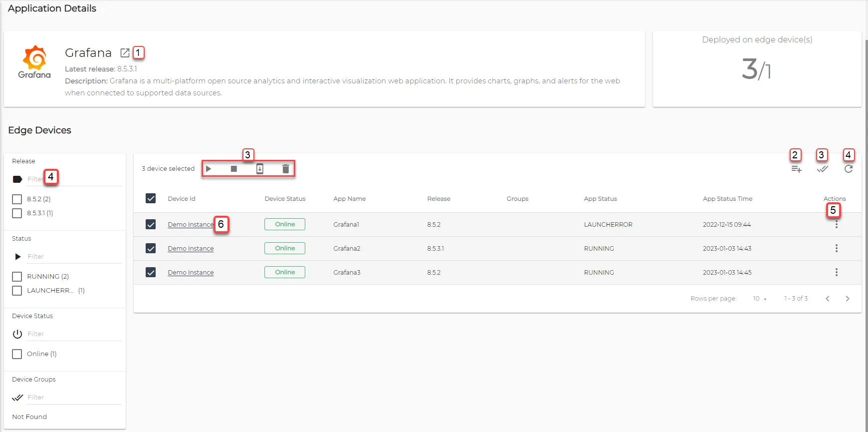Focus the Device Status filter field
Viewport: 868px width, 432px height.
coord(74,334)
